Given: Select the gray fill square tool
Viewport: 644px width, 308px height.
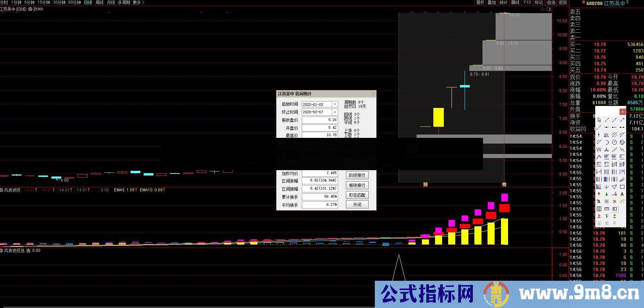Looking at the screenshot, I should (607, 201).
